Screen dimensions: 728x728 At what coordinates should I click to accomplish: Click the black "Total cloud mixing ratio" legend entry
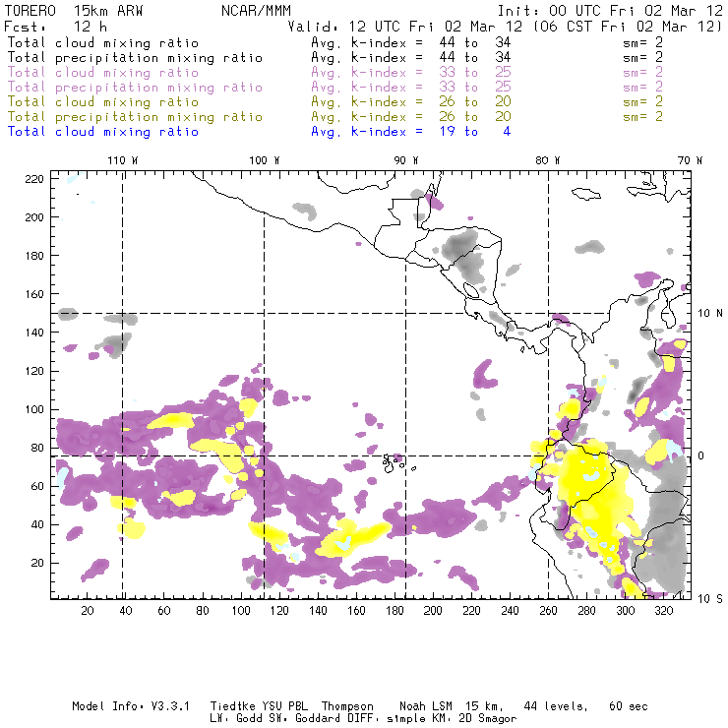(x=103, y=43)
